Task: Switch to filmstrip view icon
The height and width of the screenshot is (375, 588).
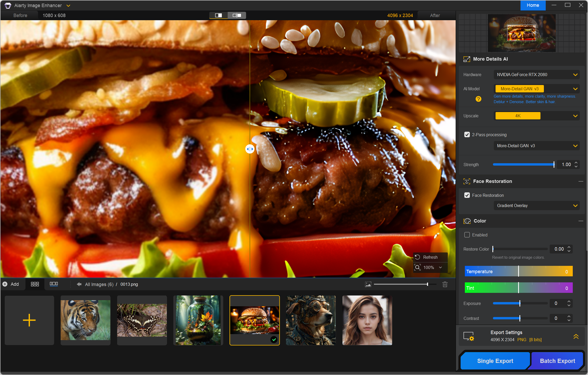Action: [x=54, y=284]
